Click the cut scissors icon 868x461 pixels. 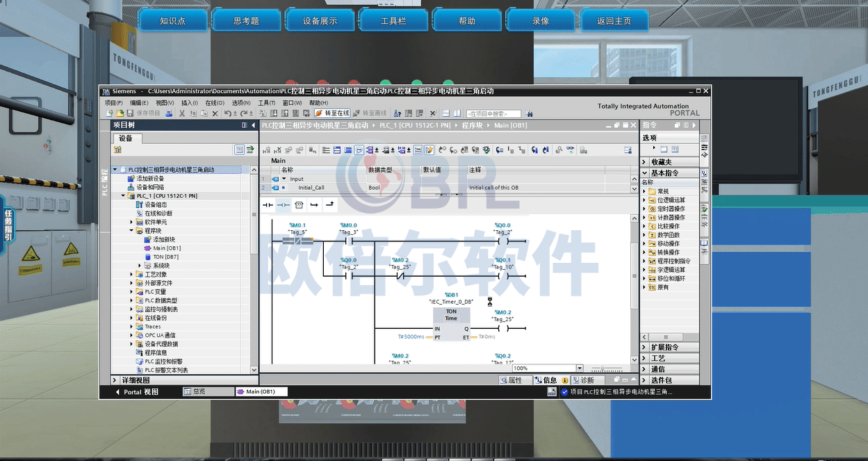coord(182,113)
